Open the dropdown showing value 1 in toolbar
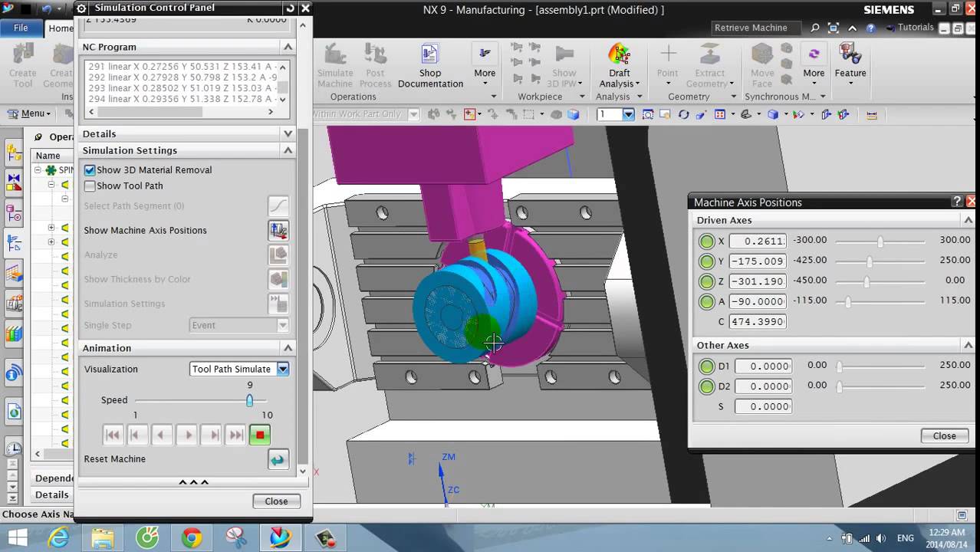Screen dimensions: 980x552 point(629,114)
